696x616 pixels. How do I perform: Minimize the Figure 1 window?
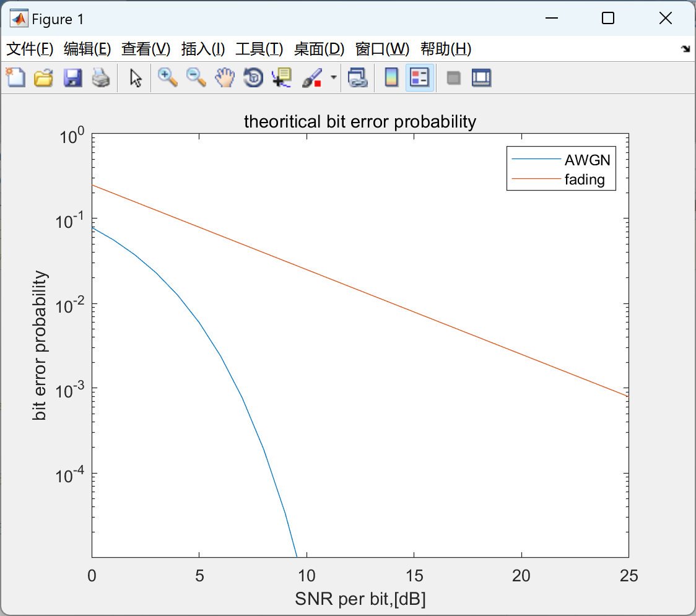552,18
